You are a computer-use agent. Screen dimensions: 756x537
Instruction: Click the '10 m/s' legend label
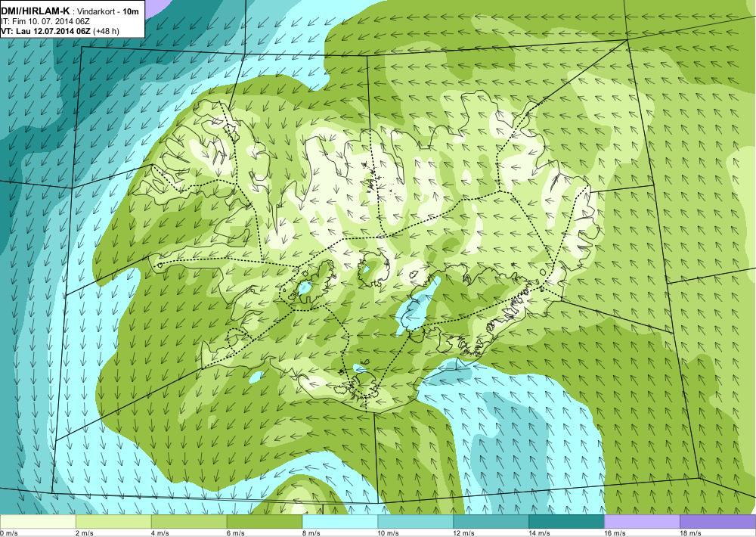tap(389, 533)
